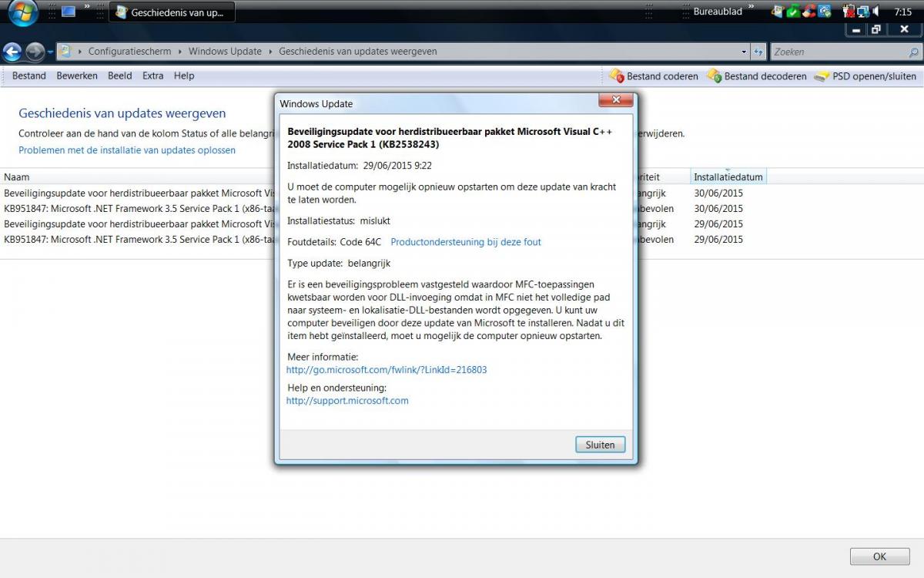Select KB951847 row dated 29/06/2015
924x578 pixels.
pyautogui.click(x=383, y=240)
